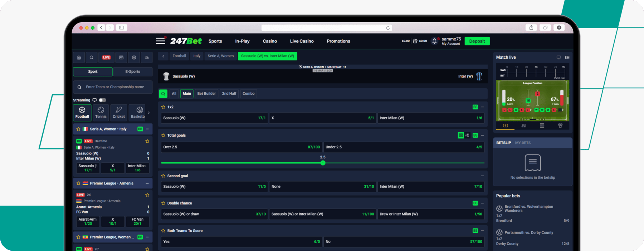The width and height of the screenshot is (644, 251).
Task: Select Over 2.5 at 87/100
Action: pyautogui.click(x=241, y=147)
